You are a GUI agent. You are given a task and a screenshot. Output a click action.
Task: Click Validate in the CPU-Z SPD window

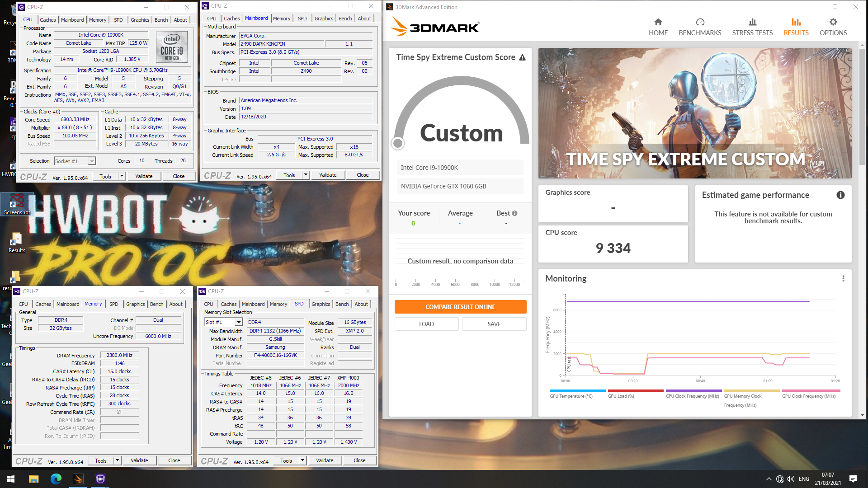click(325, 460)
